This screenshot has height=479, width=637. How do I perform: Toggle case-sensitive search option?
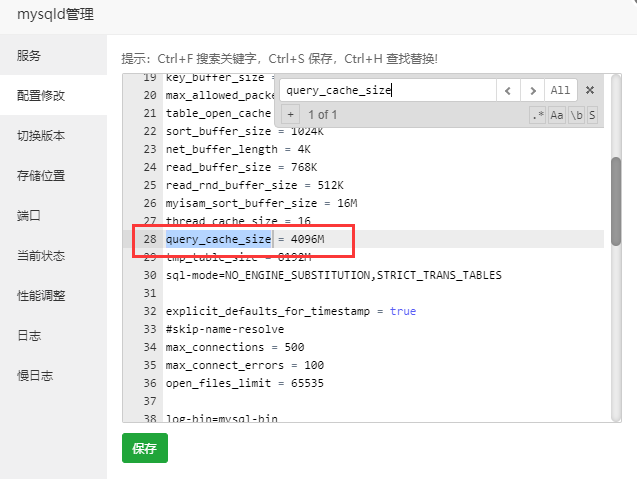557,115
